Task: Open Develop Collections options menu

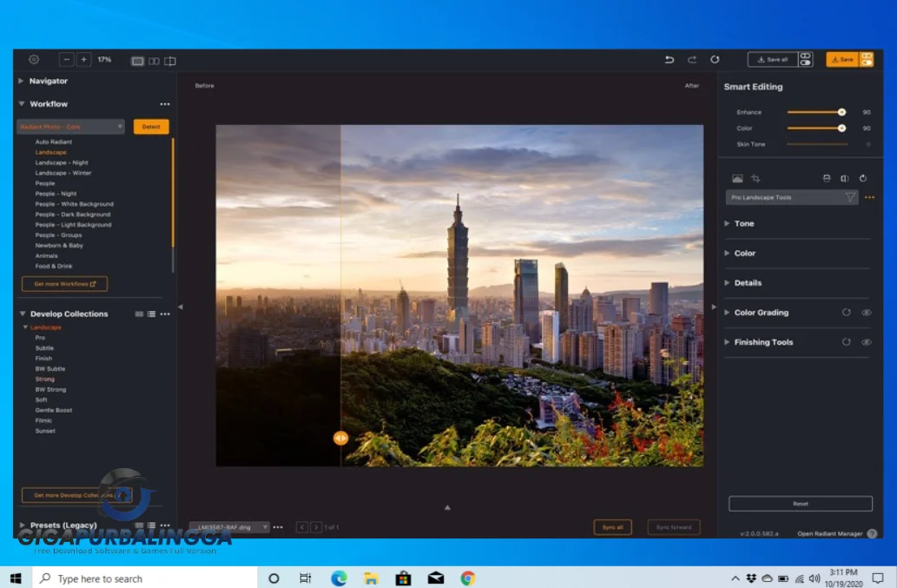Action: [165, 314]
